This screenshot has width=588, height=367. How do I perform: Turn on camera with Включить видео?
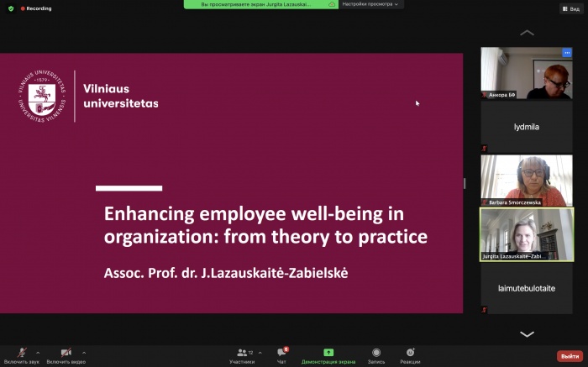[66, 353]
